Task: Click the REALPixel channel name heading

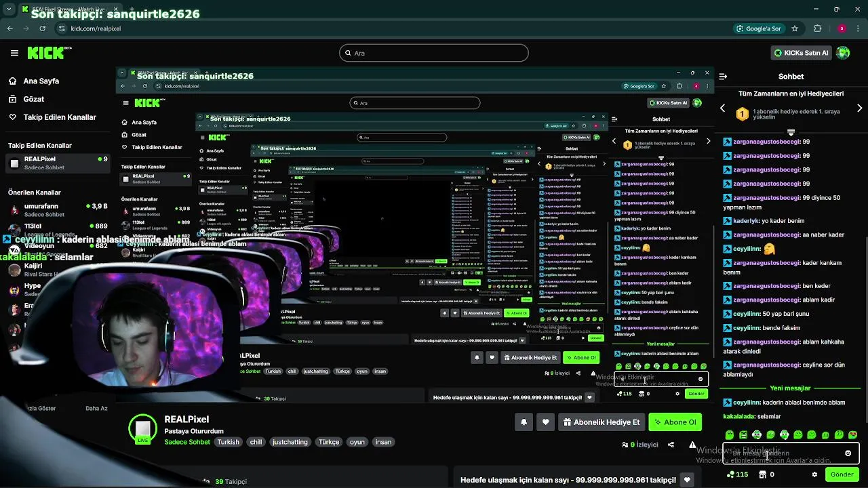Action: (x=186, y=420)
